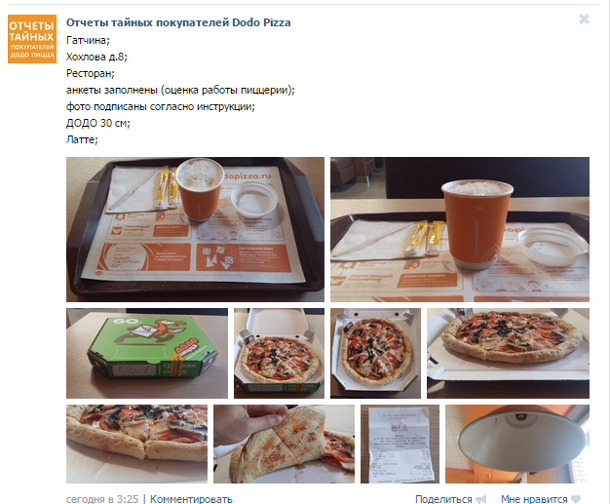Open the top-down whole pizza photo
The width and height of the screenshot is (610, 504).
[375, 354]
